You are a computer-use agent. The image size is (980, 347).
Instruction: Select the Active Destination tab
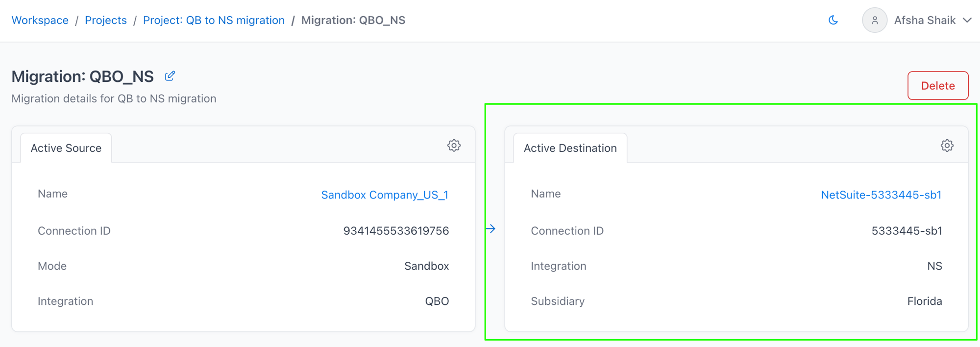[570, 148]
